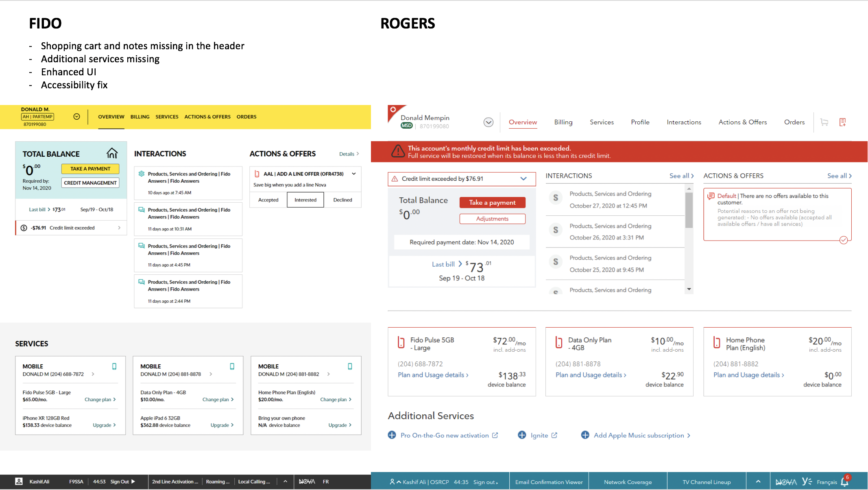Image resolution: width=868 pixels, height=490 pixels.
Task: Click the phone icon on Data Only Plan card
Action: pyautogui.click(x=559, y=342)
